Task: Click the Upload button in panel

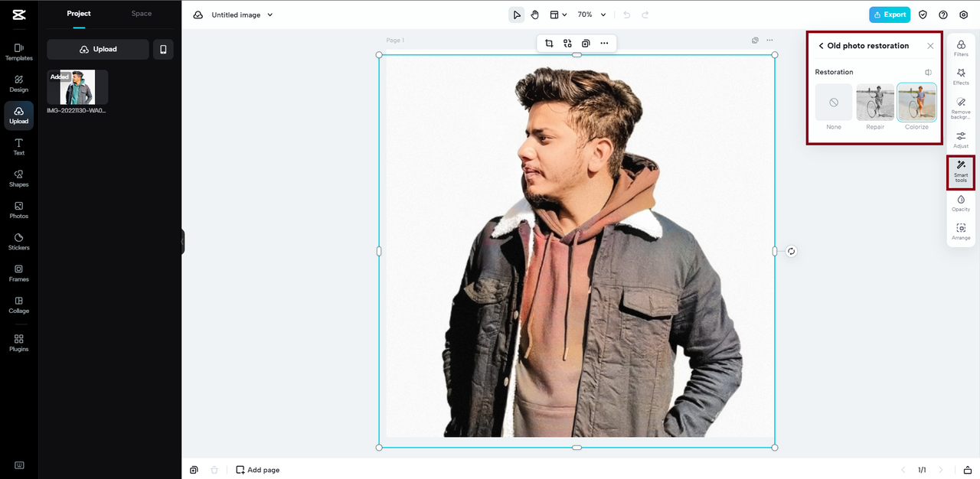Action: 98,49
